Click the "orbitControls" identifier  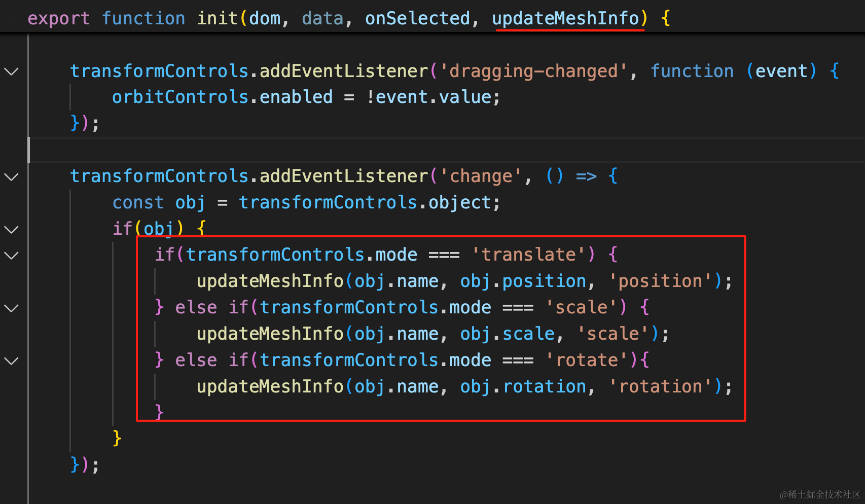(181, 97)
